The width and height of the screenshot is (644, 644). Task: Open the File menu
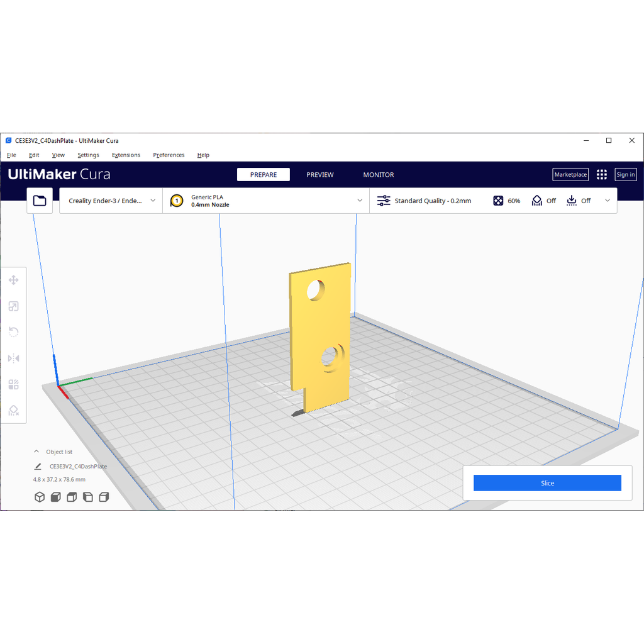11,155
